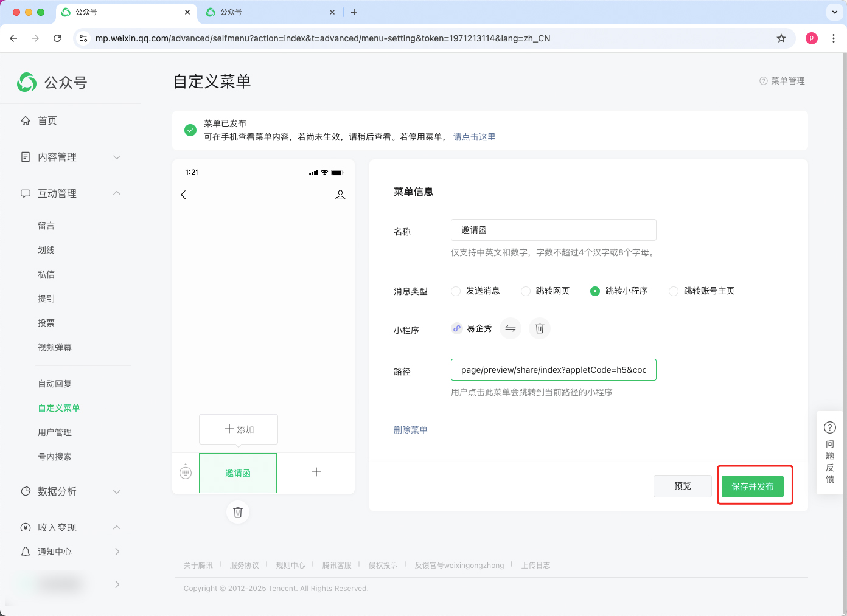Screen dimensions: 847x616
Task: Delete the linked 易企秀 mini program
Action: (539, 328)
